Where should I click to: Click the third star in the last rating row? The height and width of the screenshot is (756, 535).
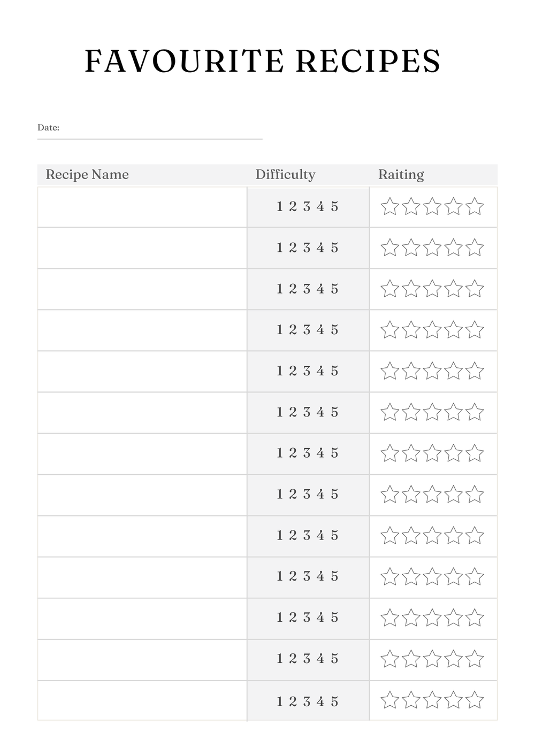[432, 700]
